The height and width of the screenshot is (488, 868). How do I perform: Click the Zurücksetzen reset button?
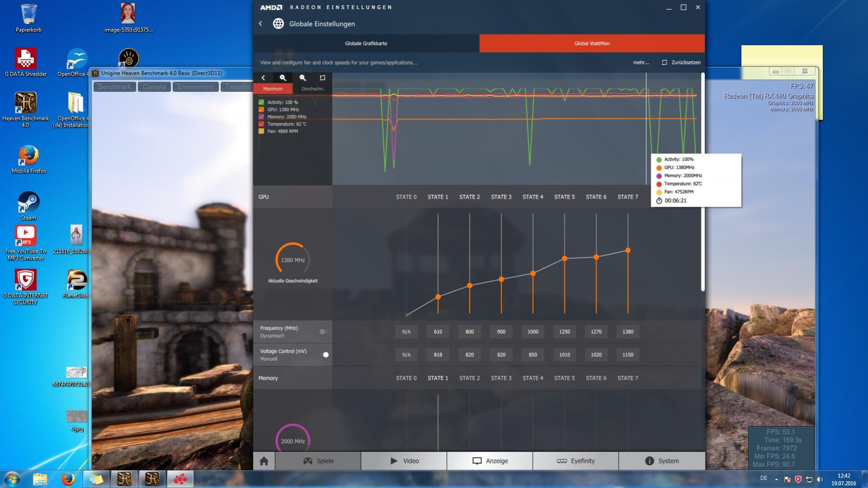click(x=681, y=62)
